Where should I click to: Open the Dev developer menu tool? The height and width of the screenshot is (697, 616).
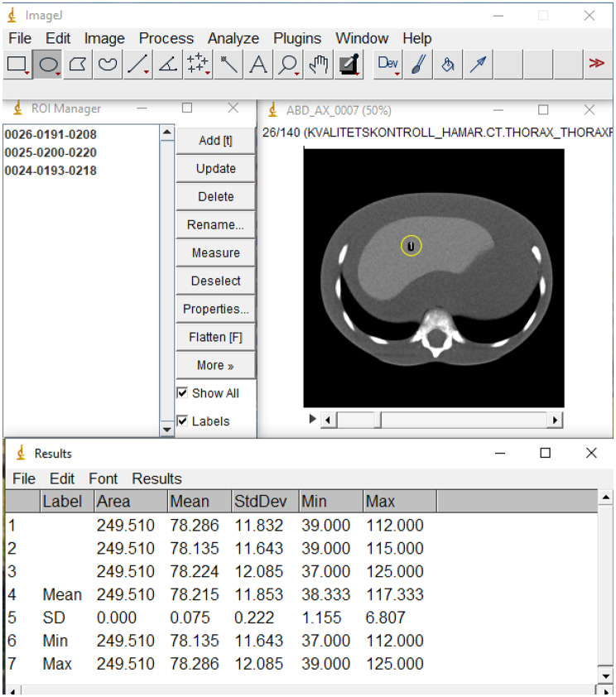(x=388, y=65)
